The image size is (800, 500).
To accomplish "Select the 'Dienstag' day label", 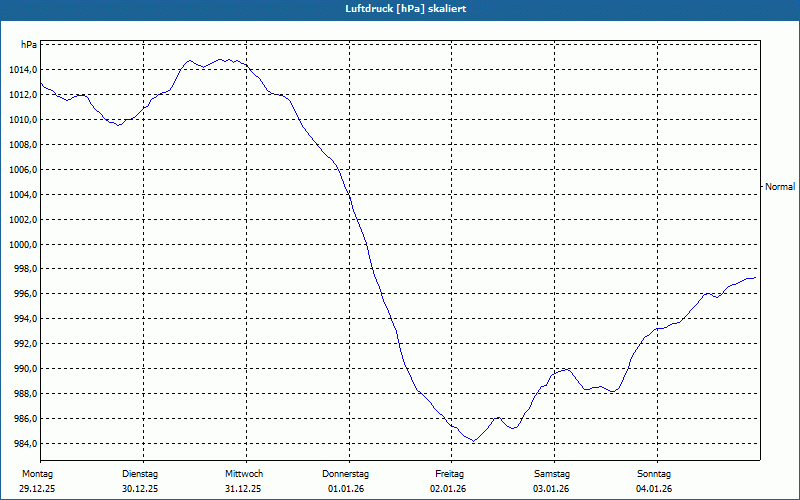I will [140, 474].
